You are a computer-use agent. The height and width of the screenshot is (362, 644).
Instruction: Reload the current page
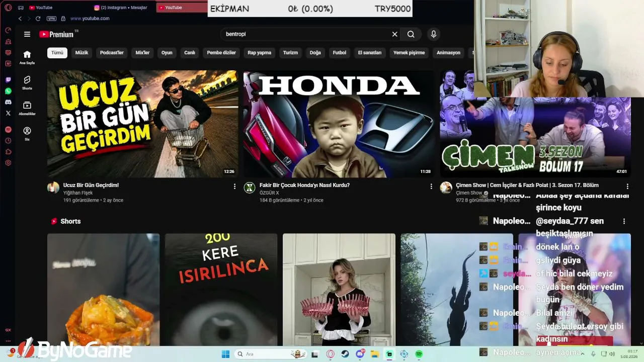[38, 19]
